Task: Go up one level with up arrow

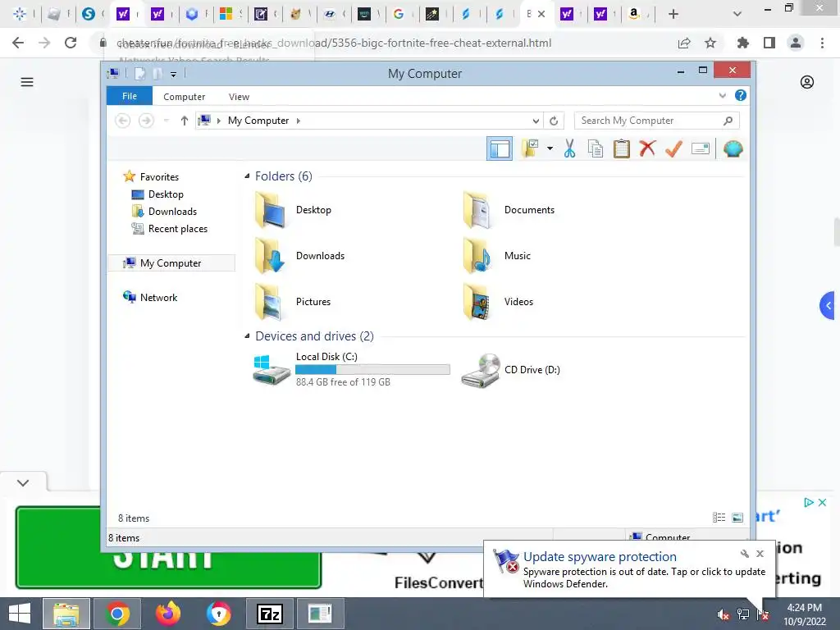Action: click(x=185, y=121)
